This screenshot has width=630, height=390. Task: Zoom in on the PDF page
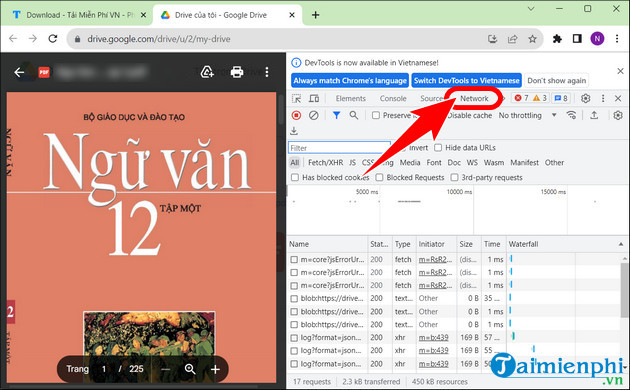(215, 369)
